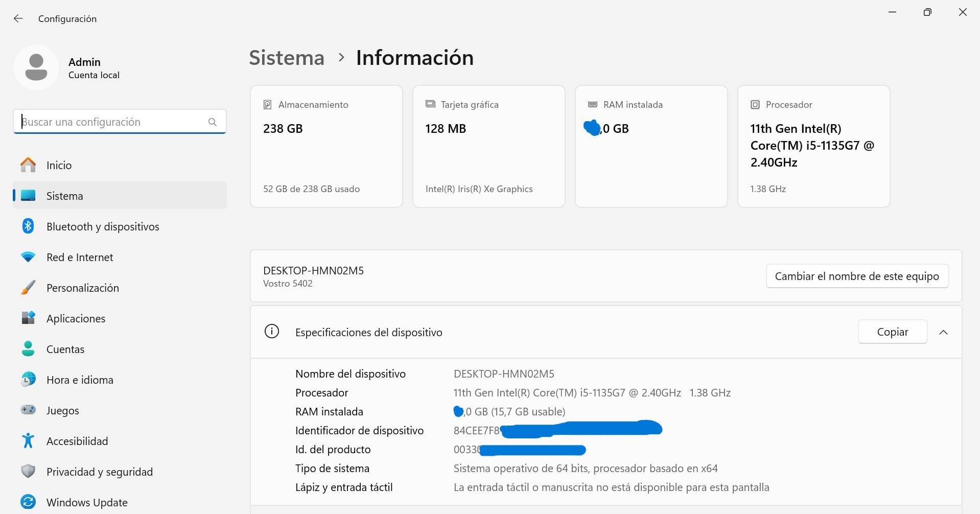980x514 pixels.
Task: Open the Almacenamiento storage card
Action: (326, 146)
